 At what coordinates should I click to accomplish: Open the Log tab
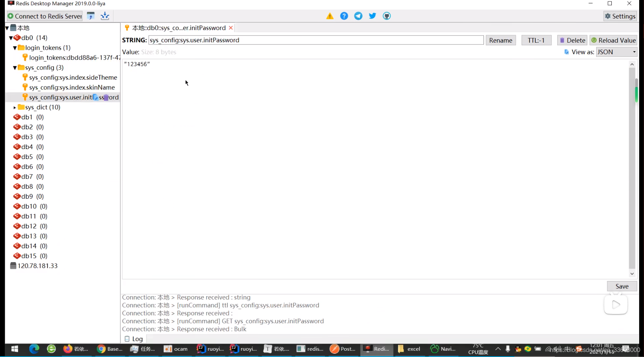click(x=134, y=339)
